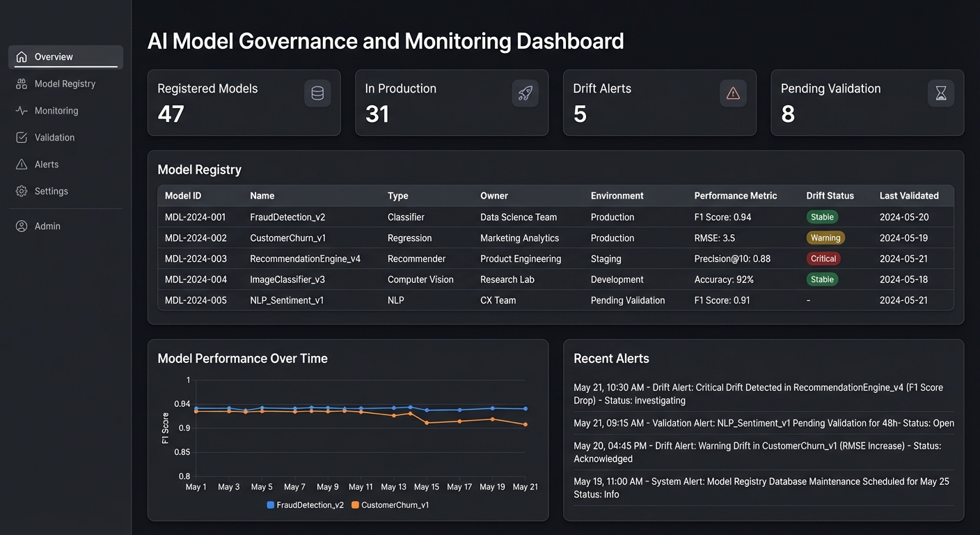Click the Warning badge for CustomerChurn_v1
Image resolution: width=980 pixels, height=535 pixels.
point(825,238)
